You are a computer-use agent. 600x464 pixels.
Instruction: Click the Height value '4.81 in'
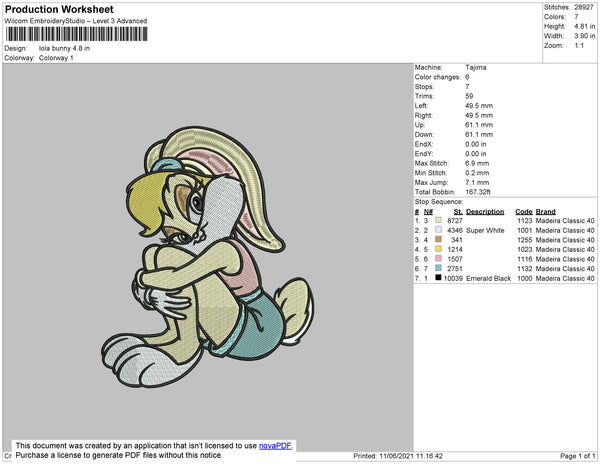[585, 26]
